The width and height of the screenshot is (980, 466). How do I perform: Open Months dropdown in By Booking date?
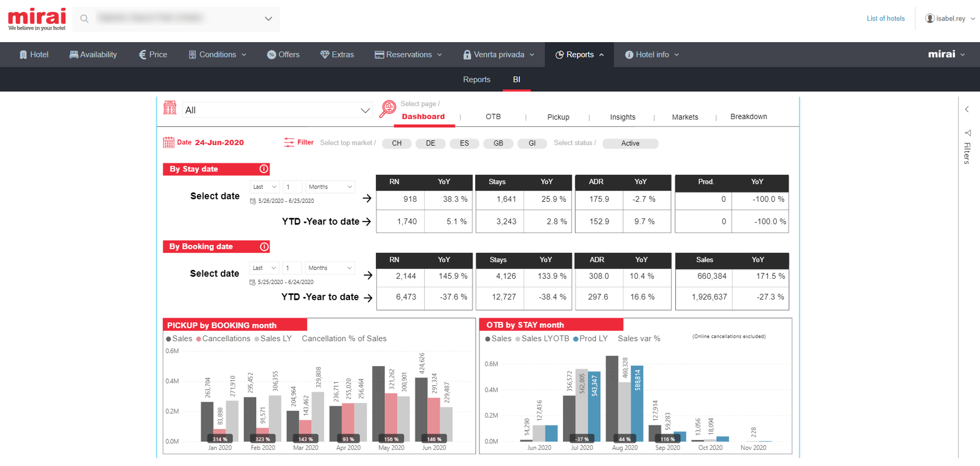(330, 268)
